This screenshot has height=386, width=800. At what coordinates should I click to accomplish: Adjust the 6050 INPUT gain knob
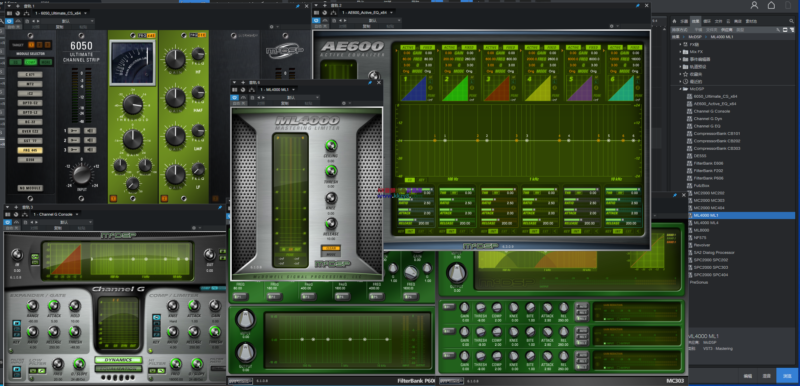pos(83,174)
